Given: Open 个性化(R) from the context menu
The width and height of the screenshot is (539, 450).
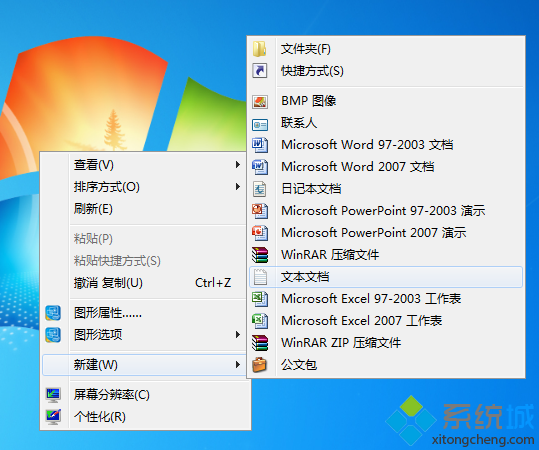Looking at the screenshot, I should [x=144, y=417].
